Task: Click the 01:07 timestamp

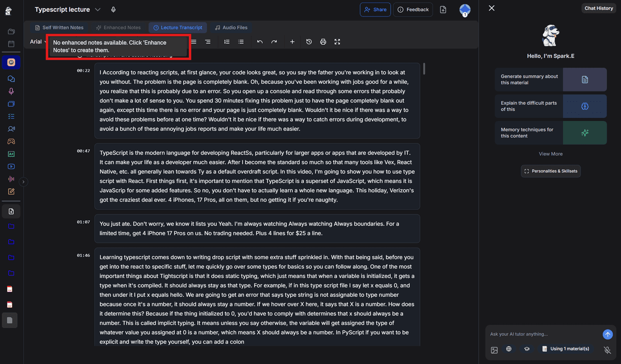Action: [83, 222]
